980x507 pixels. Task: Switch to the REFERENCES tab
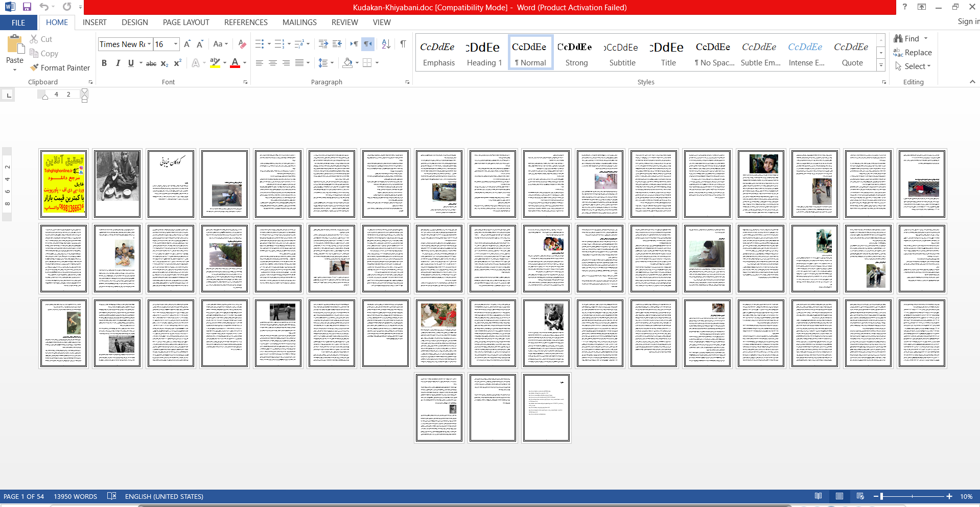(246, 22)
